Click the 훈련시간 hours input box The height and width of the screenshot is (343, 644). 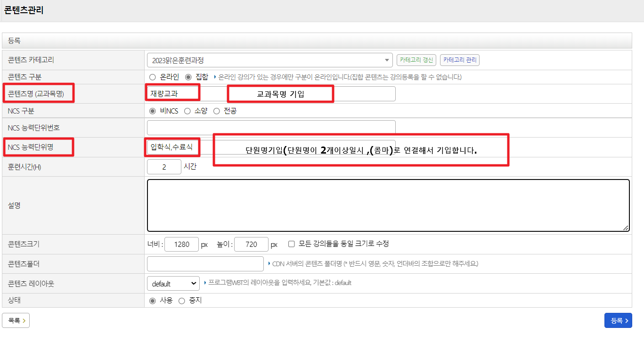coord(164,167)
